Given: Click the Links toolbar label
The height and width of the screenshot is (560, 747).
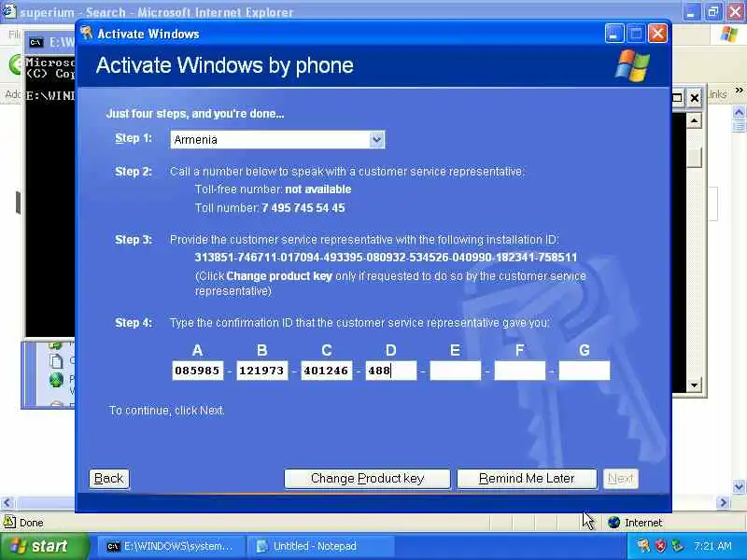Looking at the screenshot, I should [x=717, y=94].
